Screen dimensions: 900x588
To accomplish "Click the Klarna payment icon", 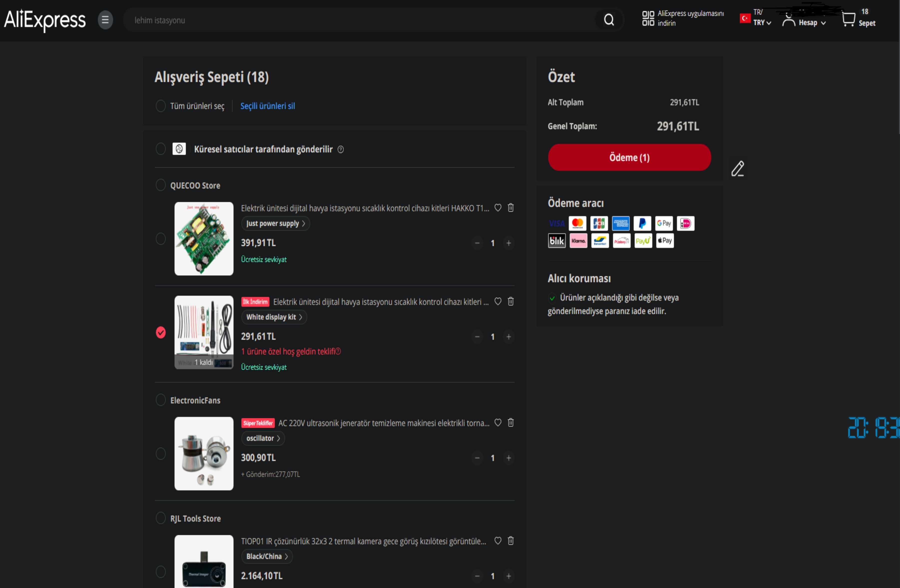I will (x=578, y=241).
